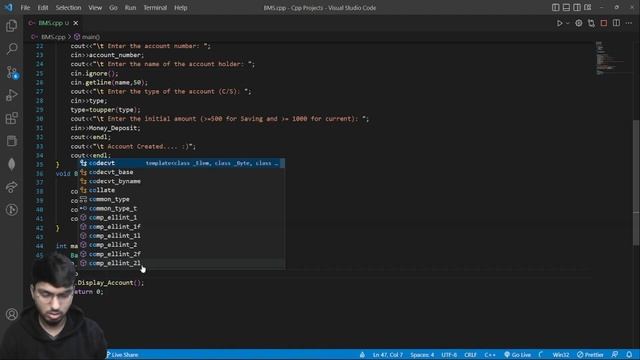Select codecvt autocomplete suggestion
The height and width of the screenshot is (360, 640).
pos(182,163)
